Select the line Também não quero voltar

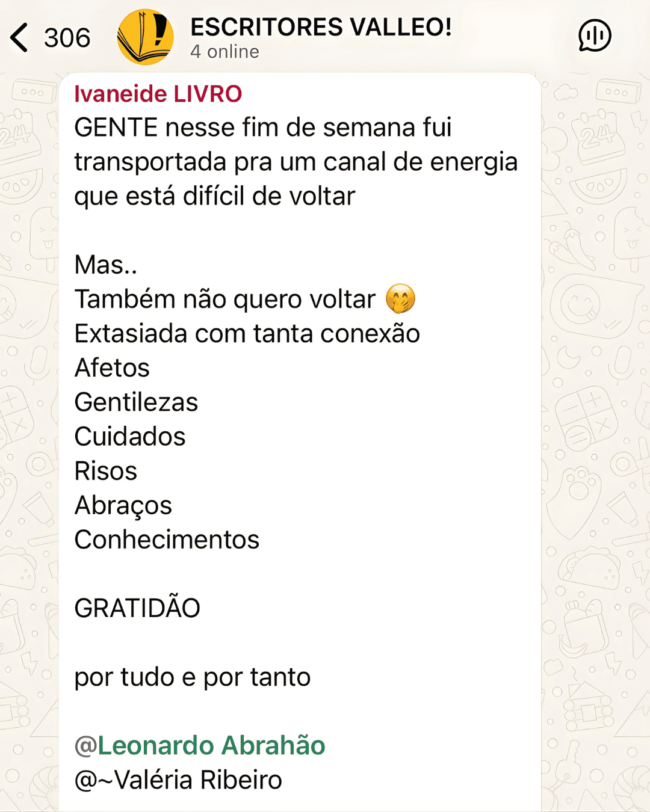click(x=223, y=299)
